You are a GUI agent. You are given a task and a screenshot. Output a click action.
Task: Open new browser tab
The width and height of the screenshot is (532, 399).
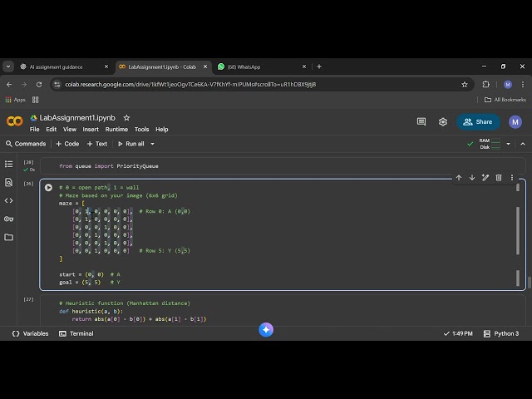click(319, 66)
